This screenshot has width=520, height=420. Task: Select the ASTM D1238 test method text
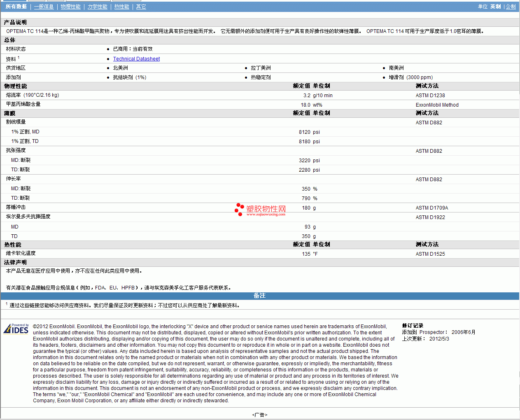pyautogui.click(x=430, y=96)
